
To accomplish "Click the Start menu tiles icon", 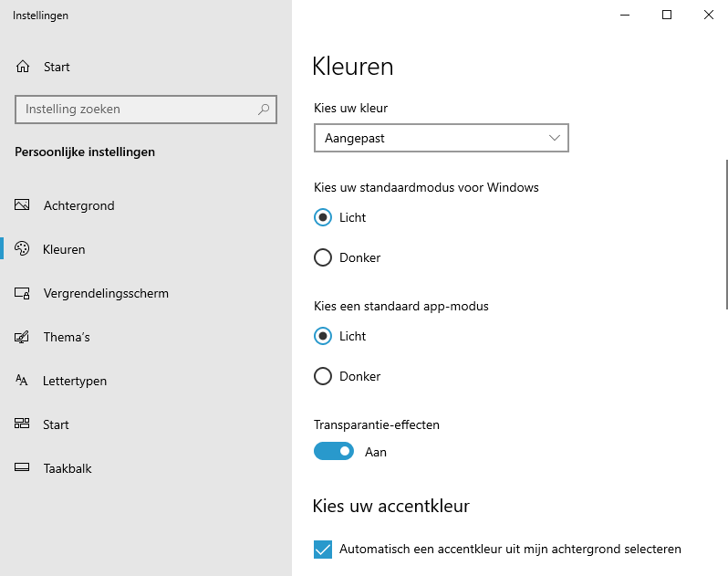I will (x=23, y=424).
